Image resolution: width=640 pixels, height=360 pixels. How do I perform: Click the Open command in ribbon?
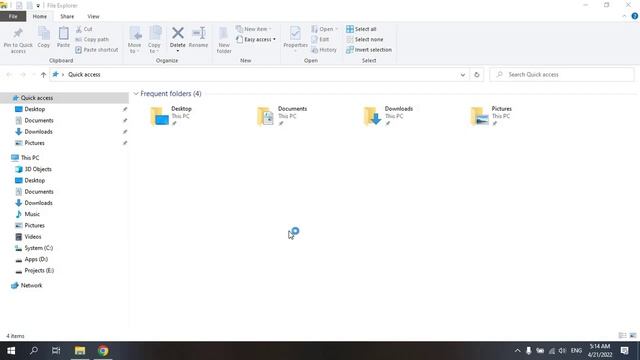click(x=324, y=29)
